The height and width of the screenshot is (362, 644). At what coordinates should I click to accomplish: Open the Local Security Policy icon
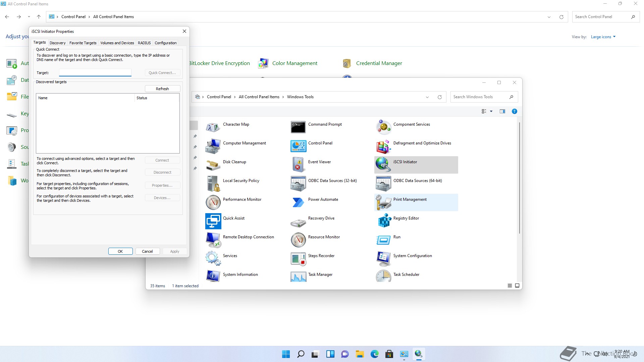[x=213, y=184]
